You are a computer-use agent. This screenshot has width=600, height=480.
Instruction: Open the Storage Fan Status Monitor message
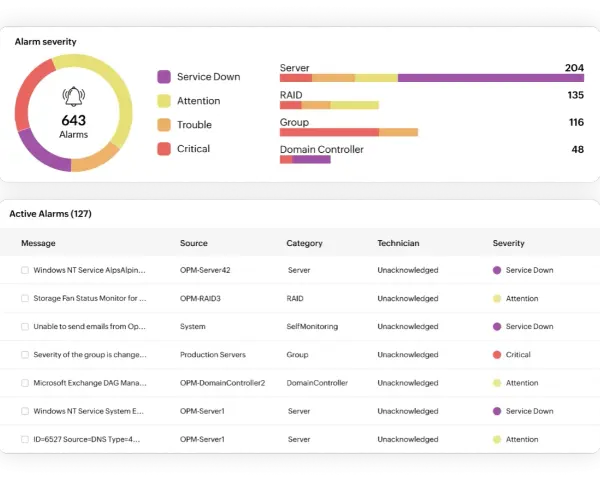[x=90, y=298]
